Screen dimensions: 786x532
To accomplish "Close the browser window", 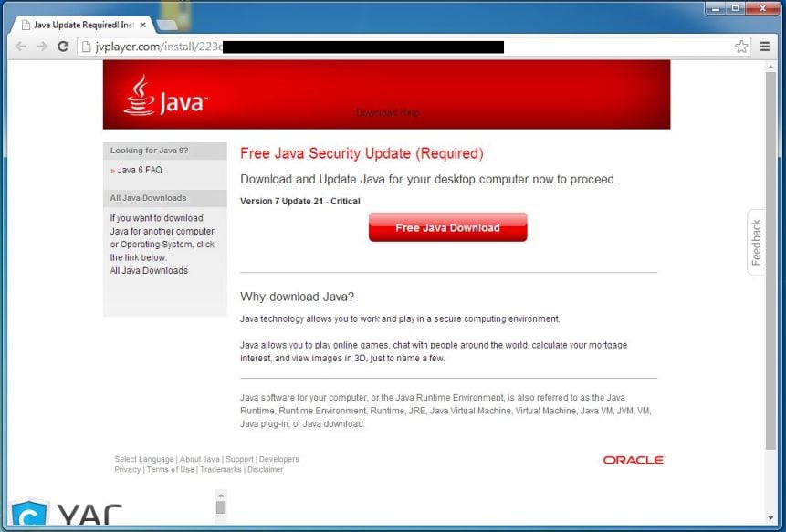I will [x=763, y=8].
